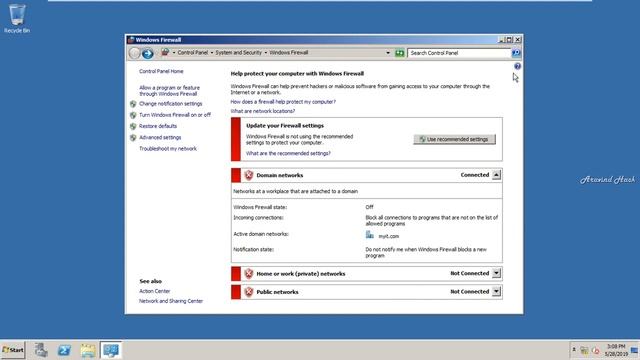The width and height of the screenshot is (640, 360).
Task: Go to Control Panel Home
Action: [x=161, y=71]
